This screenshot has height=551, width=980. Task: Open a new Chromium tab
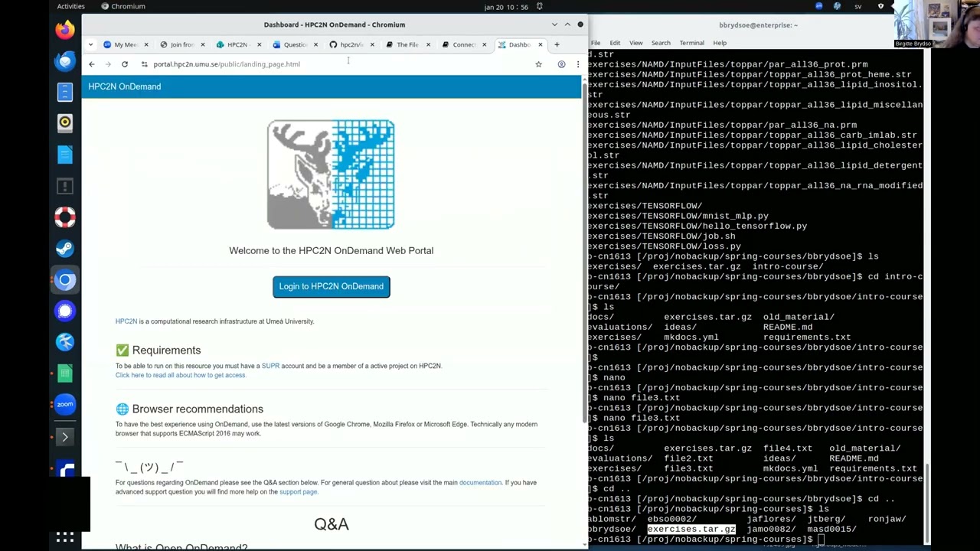(x=557, y=44)
